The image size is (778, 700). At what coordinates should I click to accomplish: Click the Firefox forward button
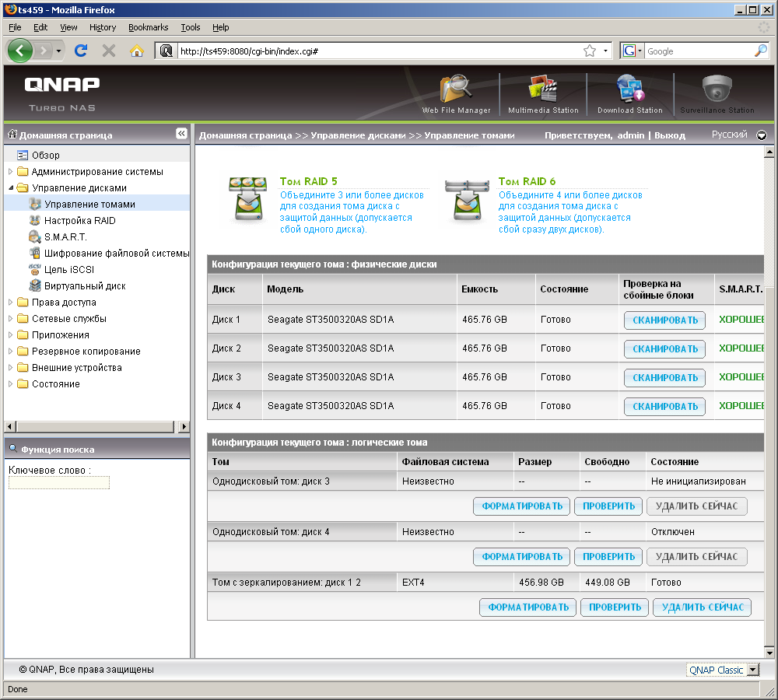[x=44, y=51]
